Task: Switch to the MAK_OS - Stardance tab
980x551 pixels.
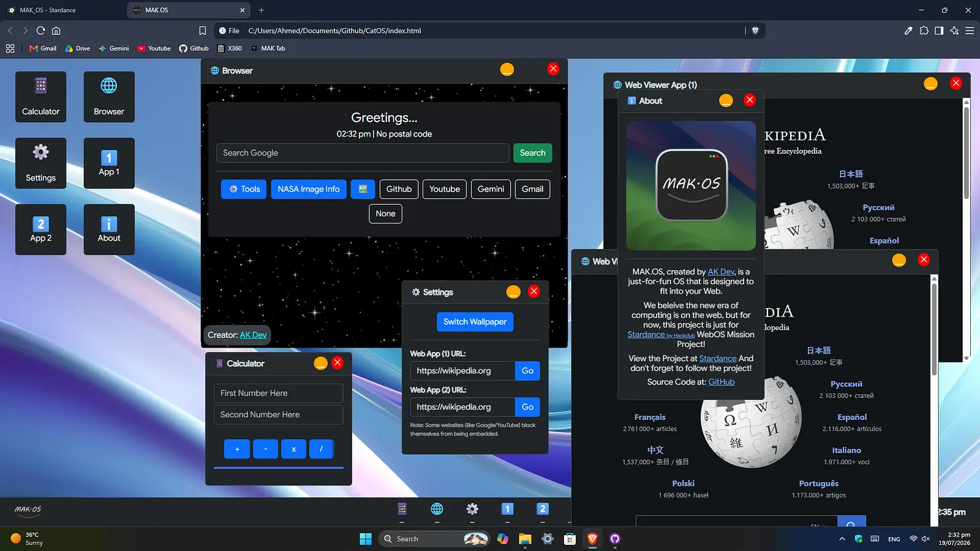Action: [x=64, y=10]
